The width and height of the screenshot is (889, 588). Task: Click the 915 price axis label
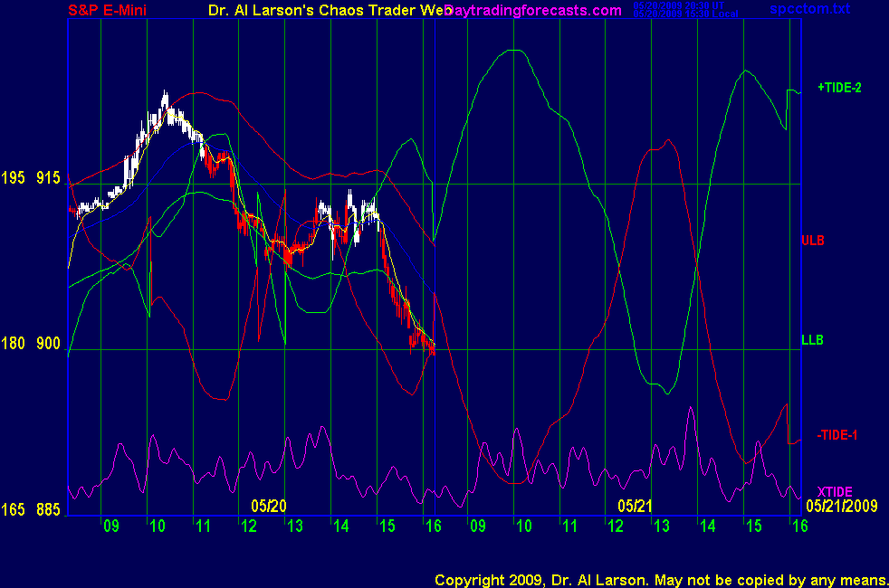(x=48, y=178)
